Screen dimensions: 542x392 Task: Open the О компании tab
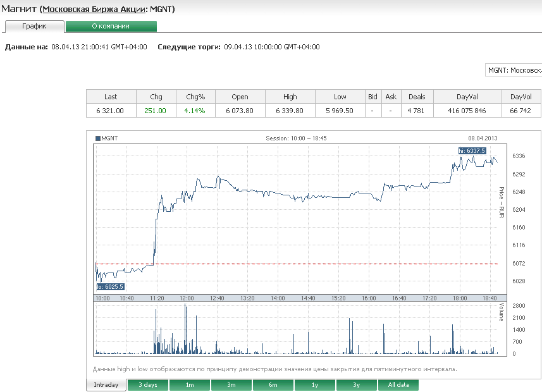(x=111, y=26)
